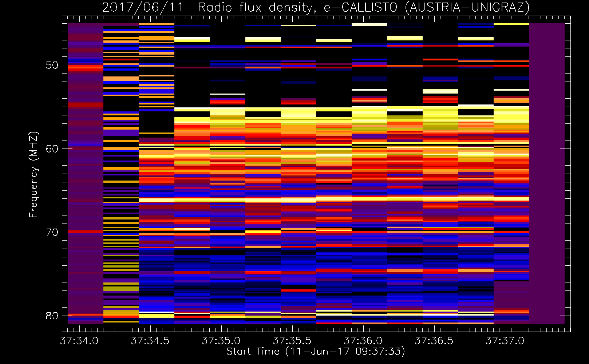589x364 pixels.
Task: Select the frequency tick label 80
Action: [52, 316]
